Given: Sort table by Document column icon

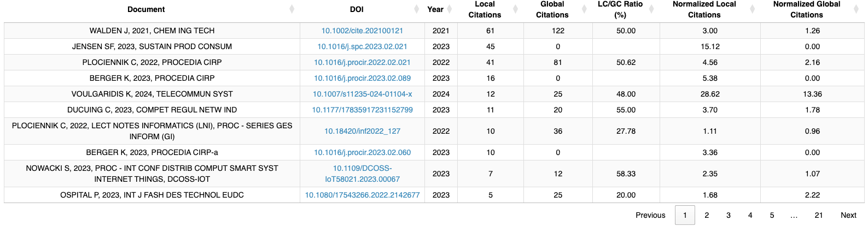Looking at the screenshot, I should coord(292,9).
